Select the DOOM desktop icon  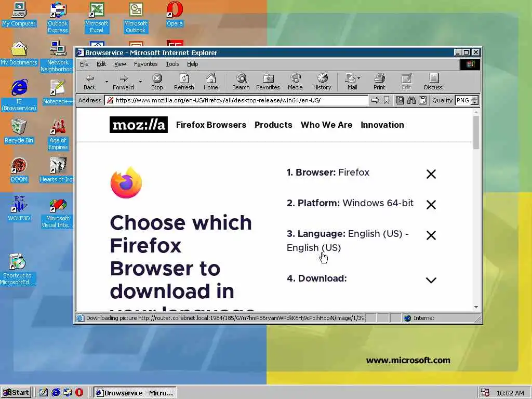click(19, 170)
